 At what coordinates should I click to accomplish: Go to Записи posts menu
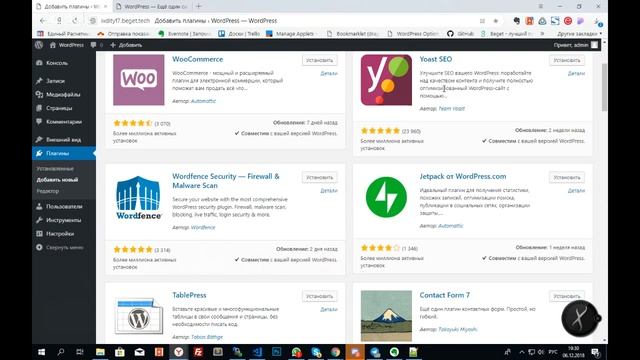click(55, 81)
